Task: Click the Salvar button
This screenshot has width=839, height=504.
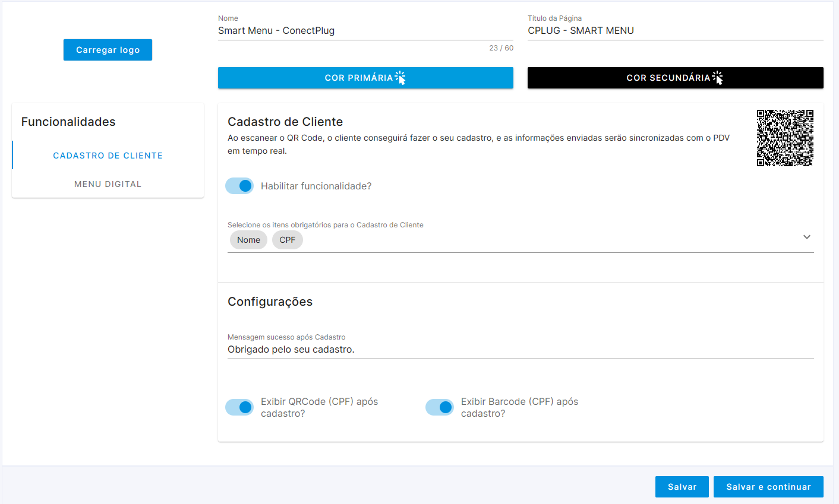Action: point(682,487)
